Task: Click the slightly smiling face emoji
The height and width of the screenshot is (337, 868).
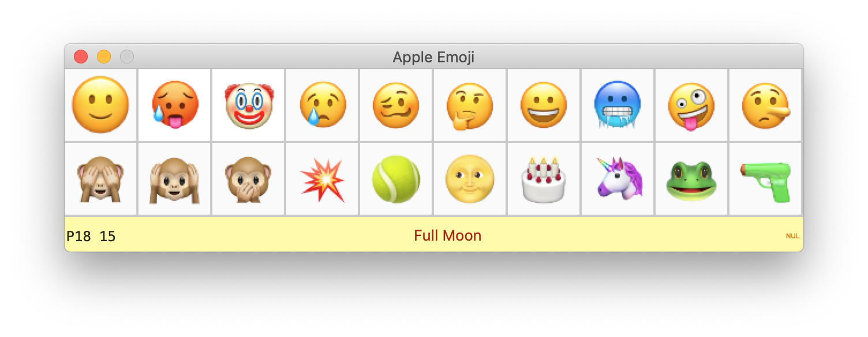Action: pos(100,105)
